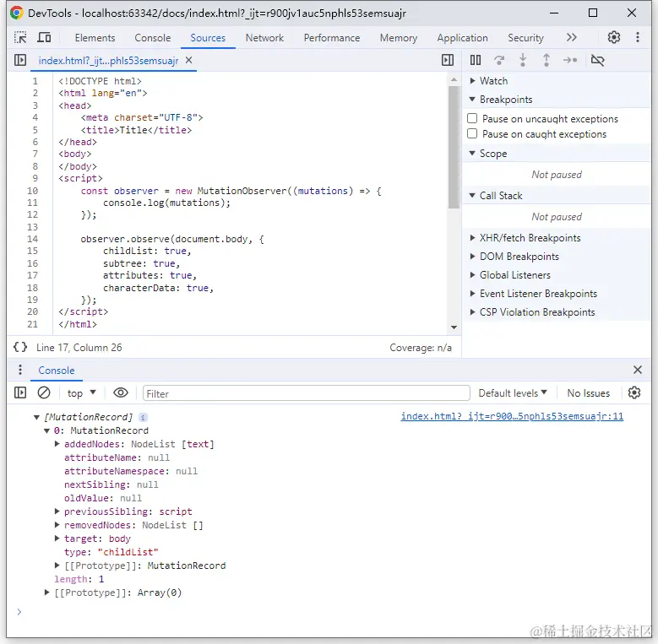This screenshot has width=658, height=644.
Task: Open the Network tab
Action: pos(264,38)
